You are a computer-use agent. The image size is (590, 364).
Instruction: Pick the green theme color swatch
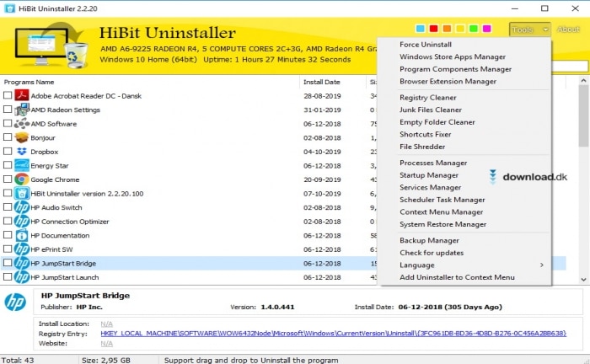click(474, 29)
